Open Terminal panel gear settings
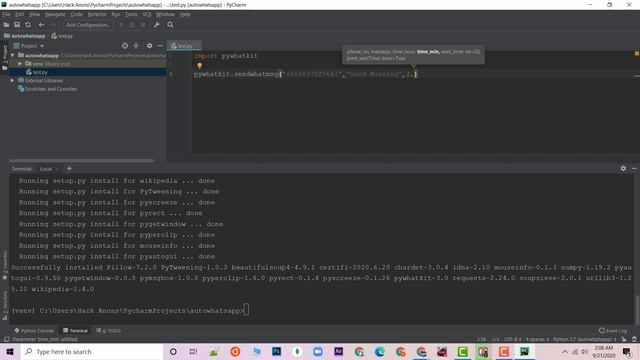Viewport: 640px width, 360px height. click(623, 168)
